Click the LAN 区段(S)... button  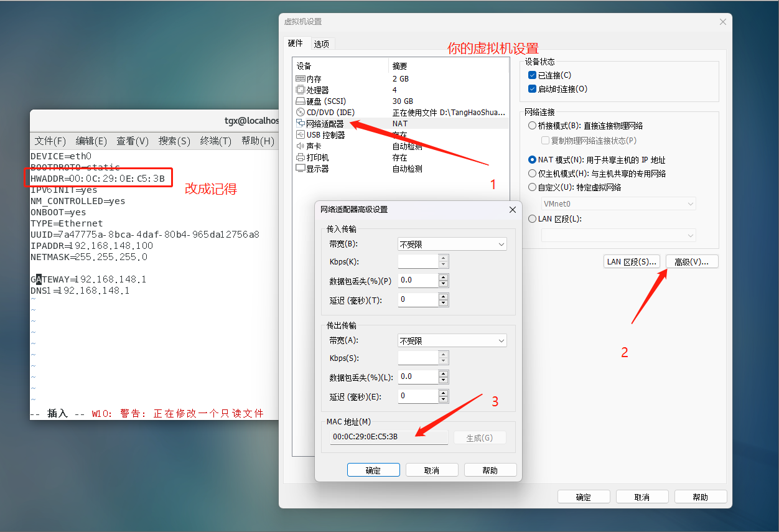pyautogui.click(x=632, y=262)
